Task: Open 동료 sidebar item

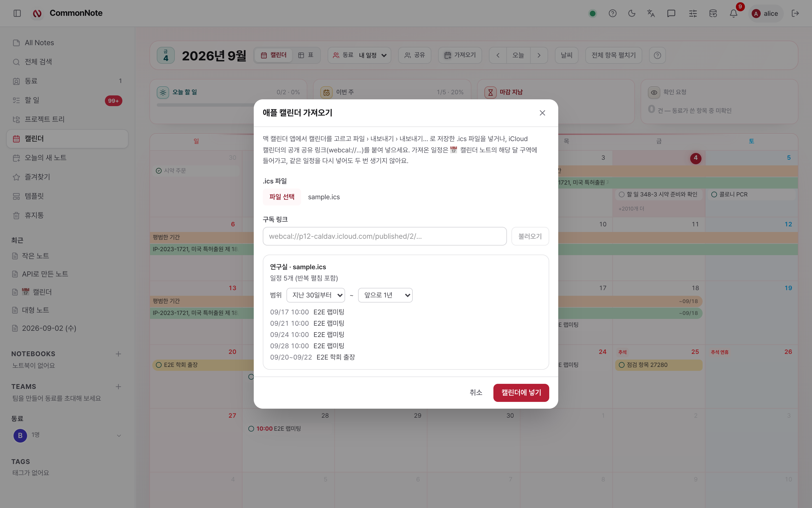Action: (x=67, y=81)
